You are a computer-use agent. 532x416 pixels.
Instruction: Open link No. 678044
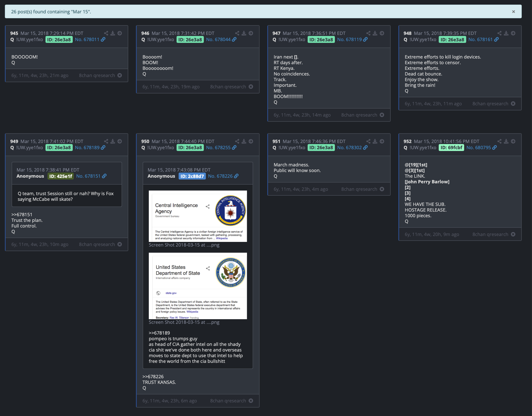coord(221,40)
